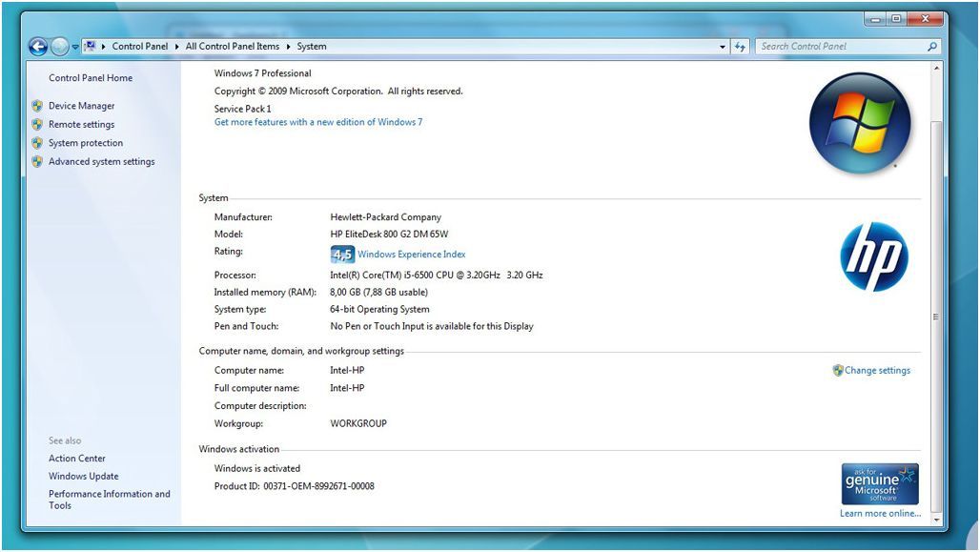The image size is (980, 552).
Task: Click the genuine Microsoft software badge
Action: coord(879,482)
